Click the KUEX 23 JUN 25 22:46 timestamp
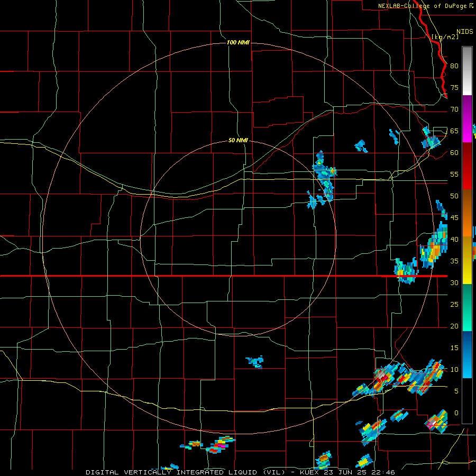 [347, 472]
